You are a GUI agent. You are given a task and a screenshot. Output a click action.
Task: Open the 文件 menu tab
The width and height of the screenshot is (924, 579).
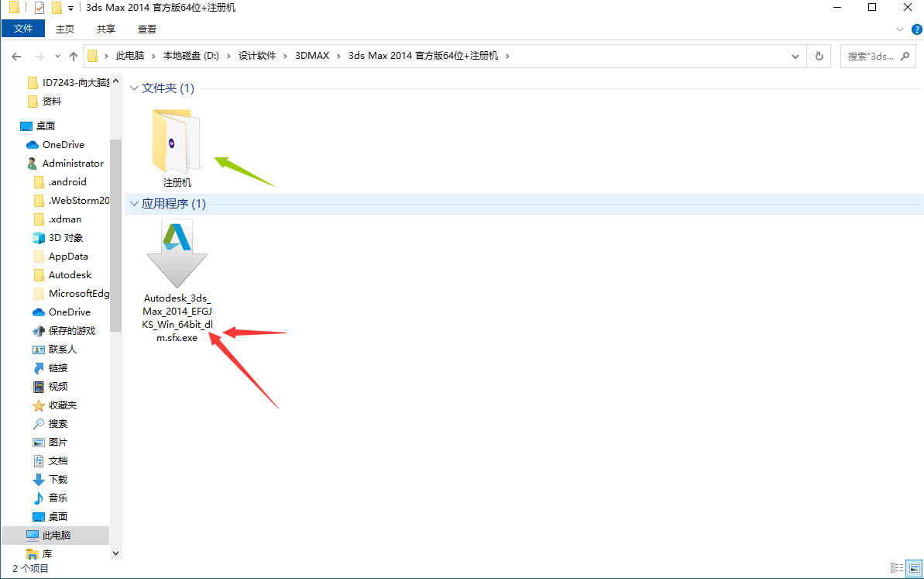23,29
